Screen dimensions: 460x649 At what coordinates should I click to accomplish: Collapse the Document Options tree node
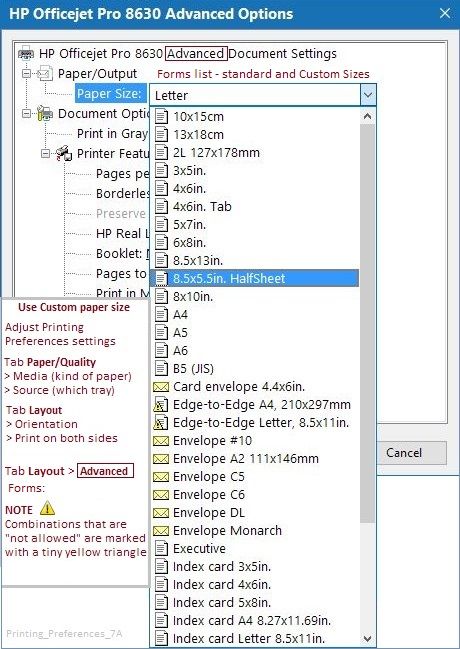[26, 113]
